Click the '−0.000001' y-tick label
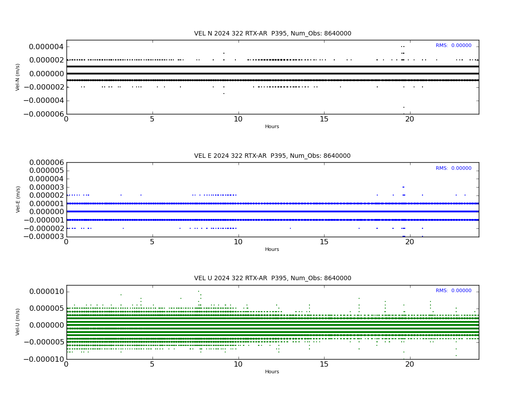 pyautogui.click(x=43, y=220)
